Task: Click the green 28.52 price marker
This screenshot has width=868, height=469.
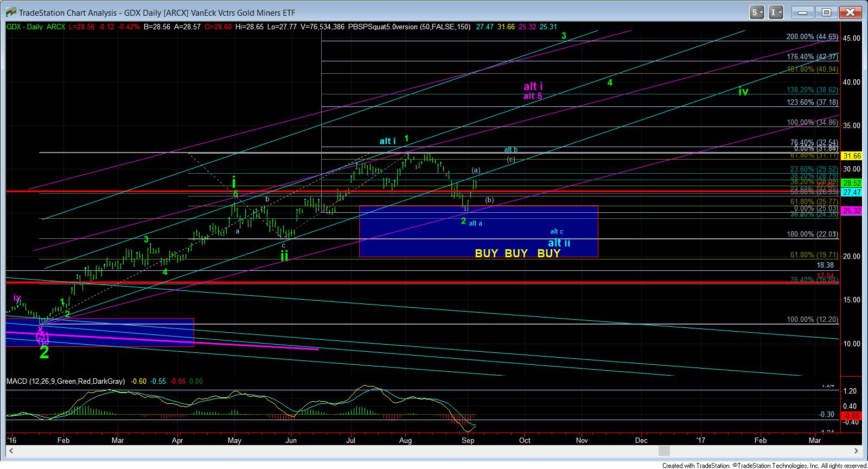Action: click(852, 183)
